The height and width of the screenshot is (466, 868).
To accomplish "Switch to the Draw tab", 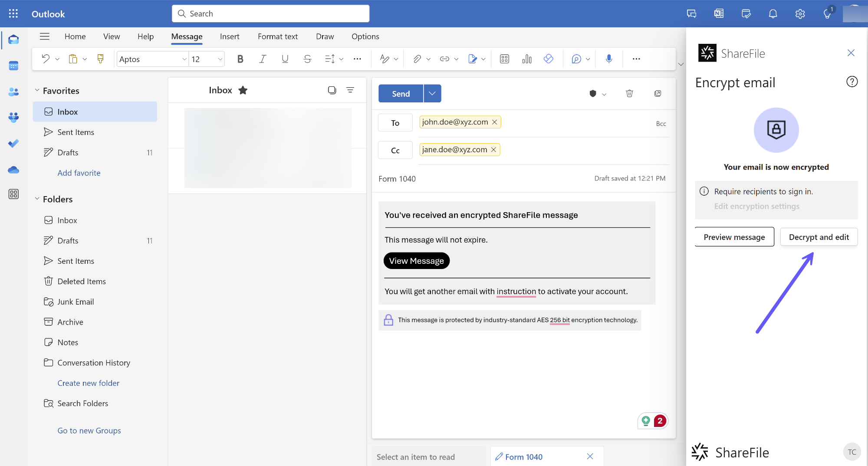I will tap(325, 36).
